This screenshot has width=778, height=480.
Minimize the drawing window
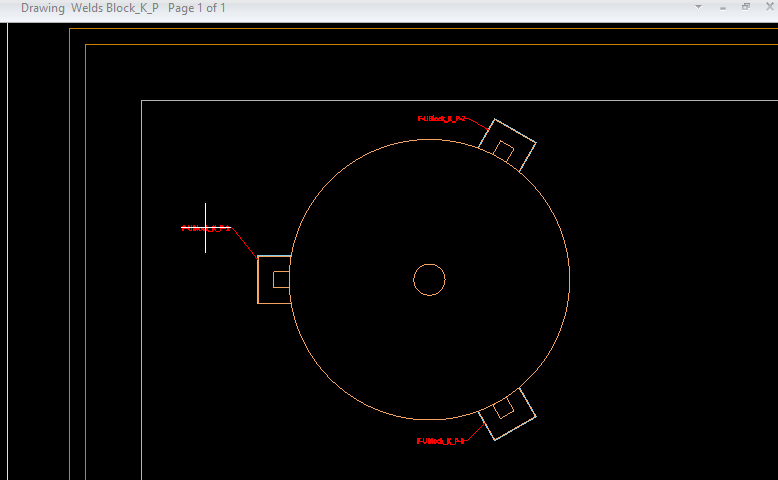coord(722,7)
